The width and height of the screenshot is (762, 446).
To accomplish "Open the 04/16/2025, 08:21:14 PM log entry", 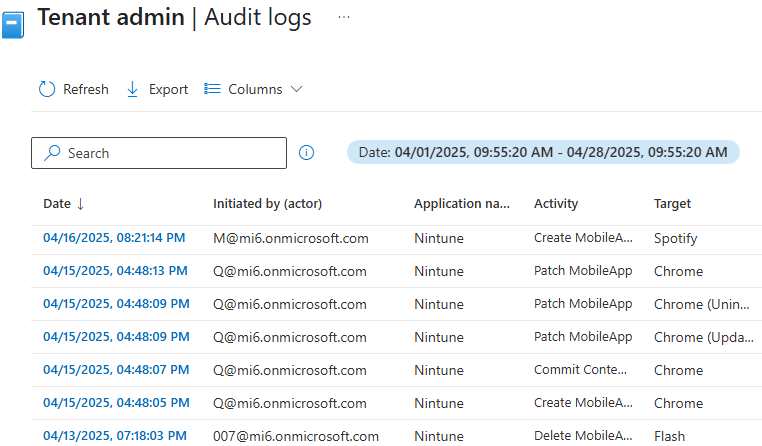I will point(114,238).
